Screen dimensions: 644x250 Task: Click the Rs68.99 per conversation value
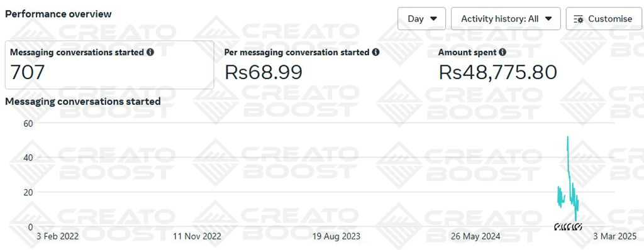[x=264, y=72]
